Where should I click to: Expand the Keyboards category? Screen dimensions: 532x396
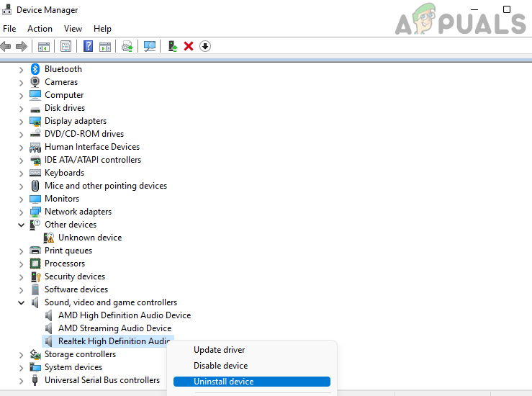(22, 174)
